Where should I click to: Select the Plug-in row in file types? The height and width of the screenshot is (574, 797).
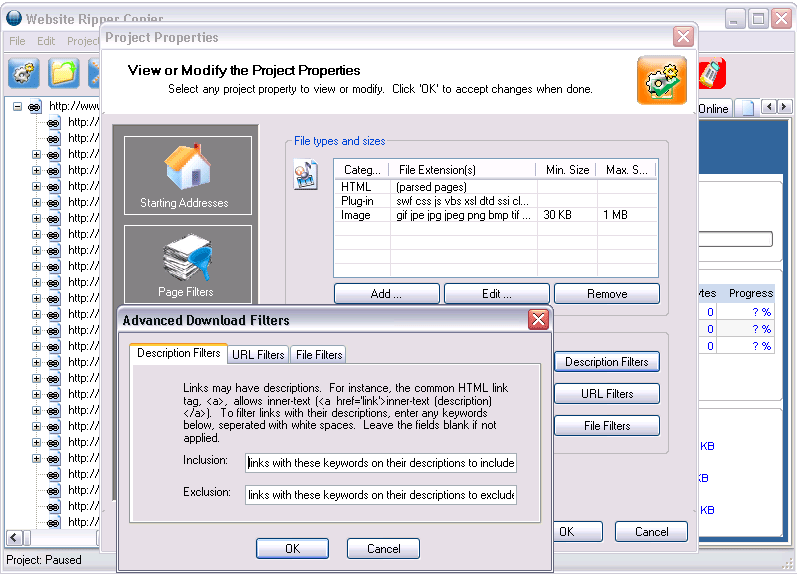(x=496, y=201)
